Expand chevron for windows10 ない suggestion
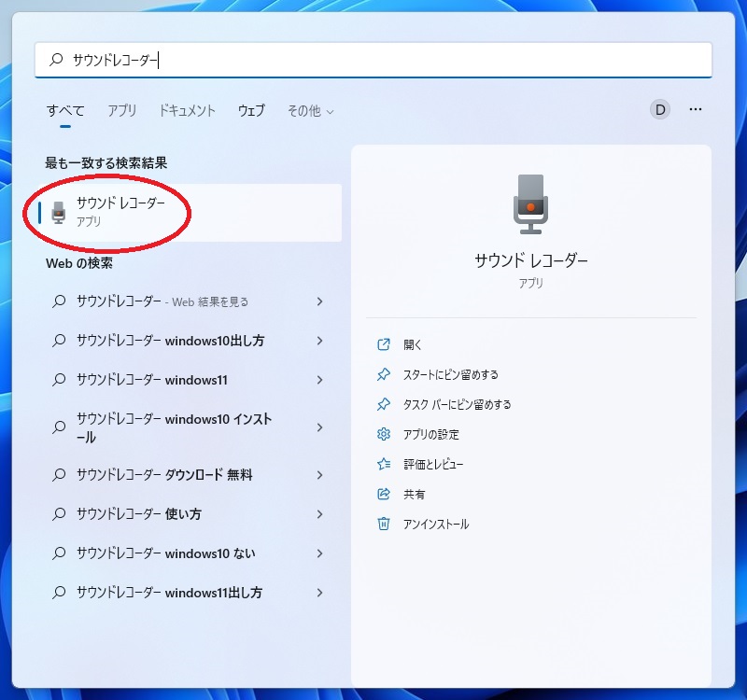 coord(319,553)
